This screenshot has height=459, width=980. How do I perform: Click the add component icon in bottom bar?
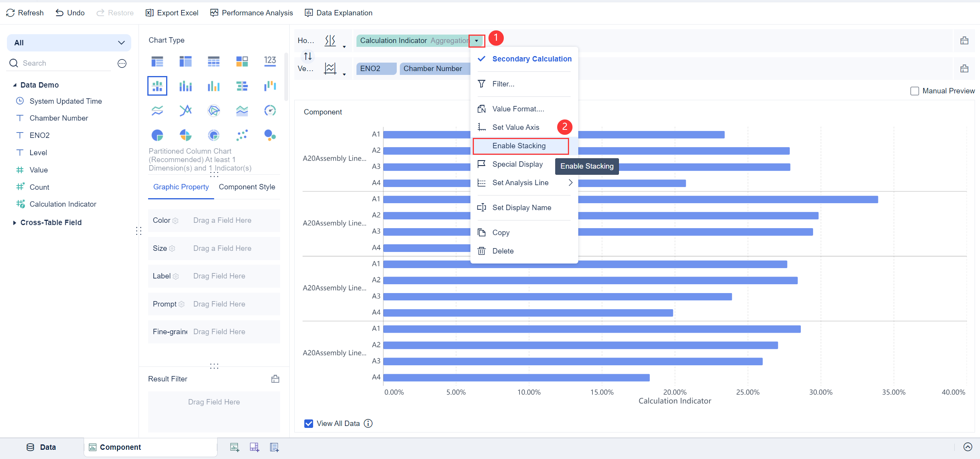pyautogui.click(x=234, y=447)
